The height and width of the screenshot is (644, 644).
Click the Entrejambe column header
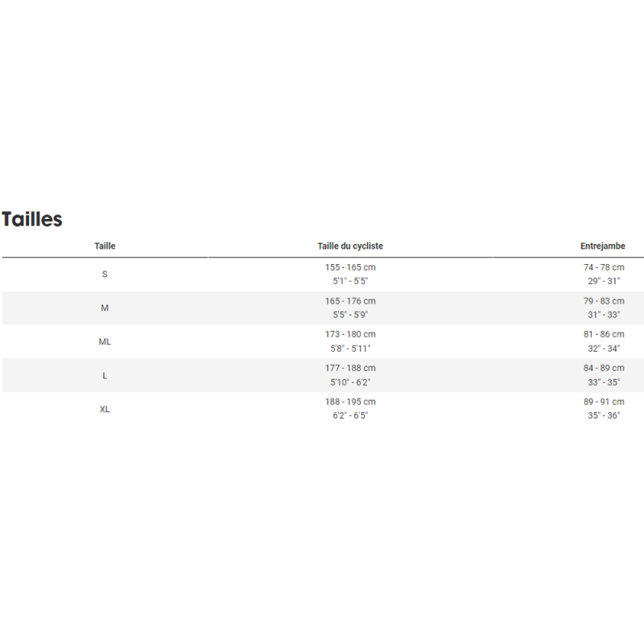click(602, 246)
